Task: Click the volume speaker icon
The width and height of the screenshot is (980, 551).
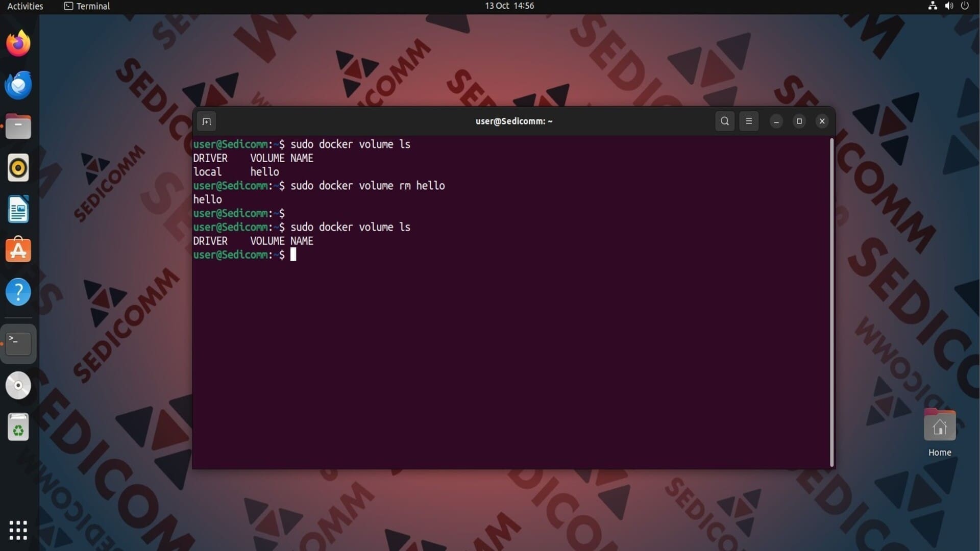Action: [949, 6]
